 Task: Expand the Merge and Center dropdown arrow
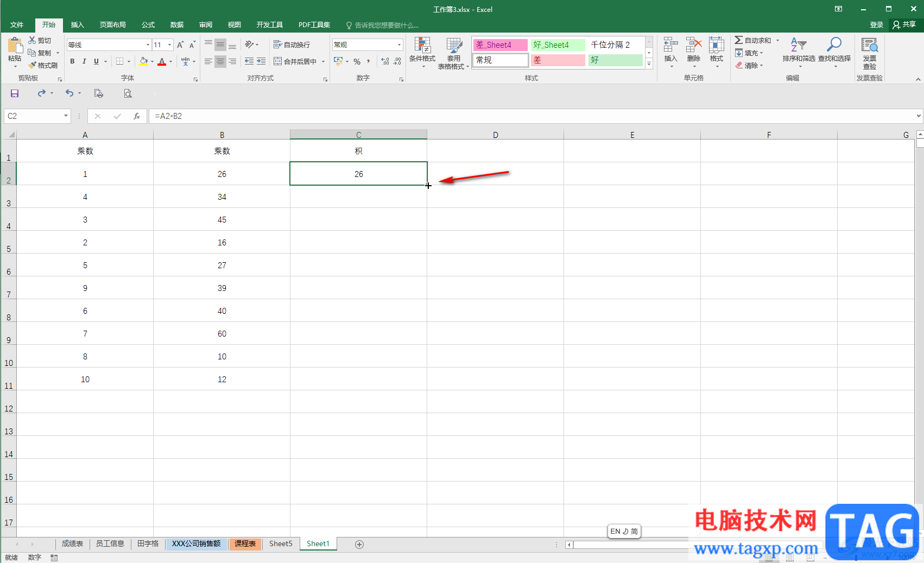tap(323, 61)
